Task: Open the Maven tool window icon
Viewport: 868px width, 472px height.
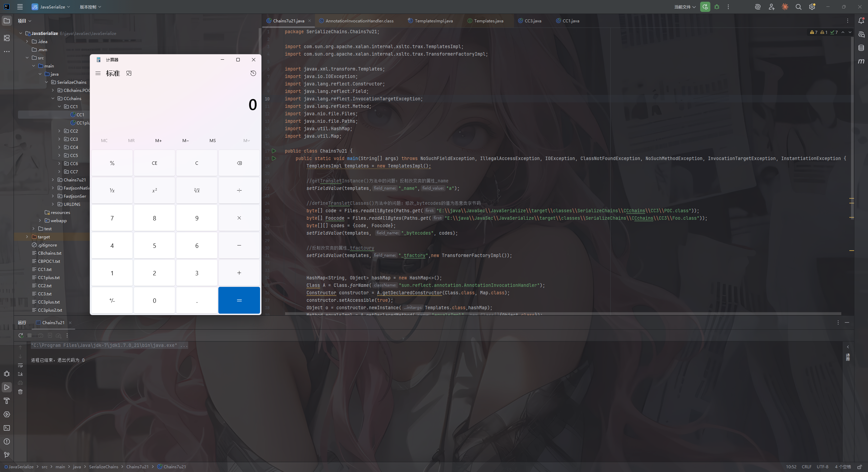Action: (861, 61)
